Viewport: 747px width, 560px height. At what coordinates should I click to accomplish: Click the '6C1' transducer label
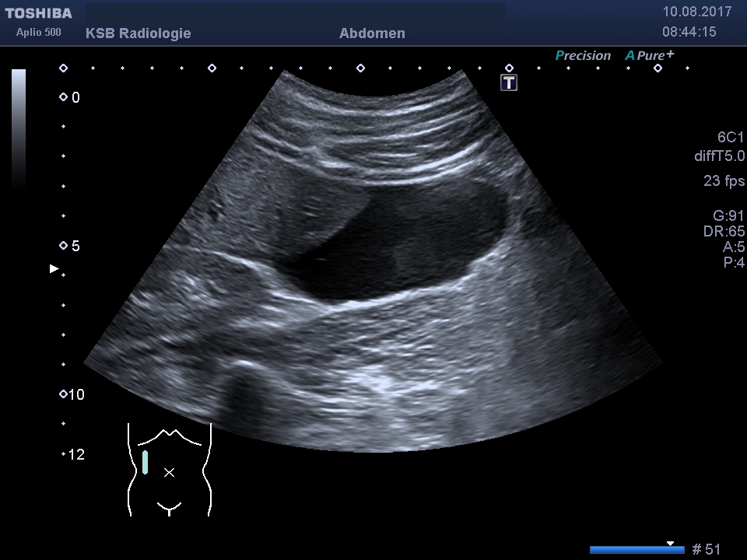731,137
